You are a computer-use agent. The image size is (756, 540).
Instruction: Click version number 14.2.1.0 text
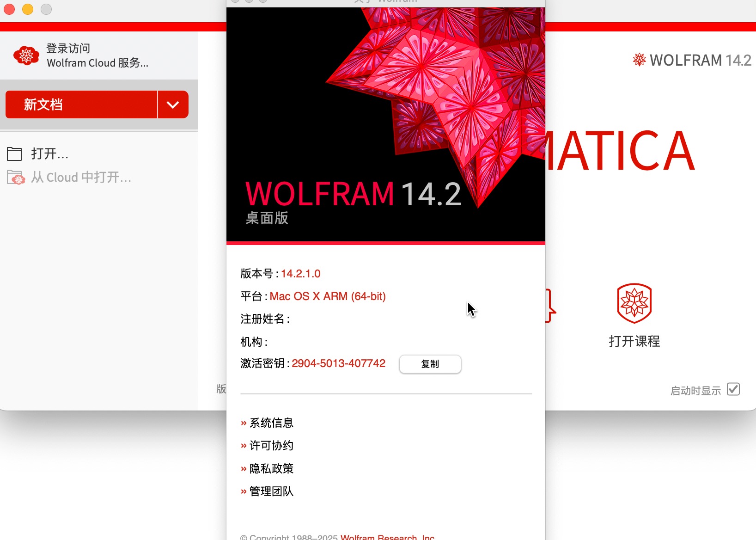[301, 274]
